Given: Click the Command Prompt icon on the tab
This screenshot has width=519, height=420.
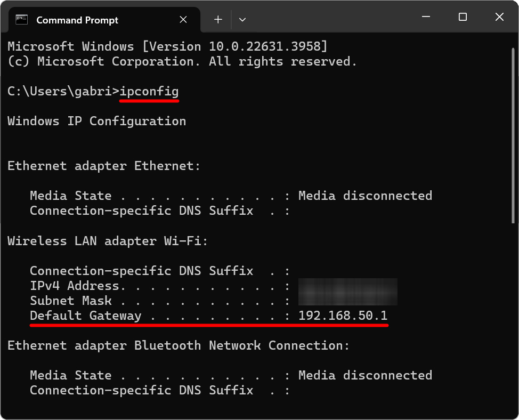Looking at the screenshot, I should [21, 19].
